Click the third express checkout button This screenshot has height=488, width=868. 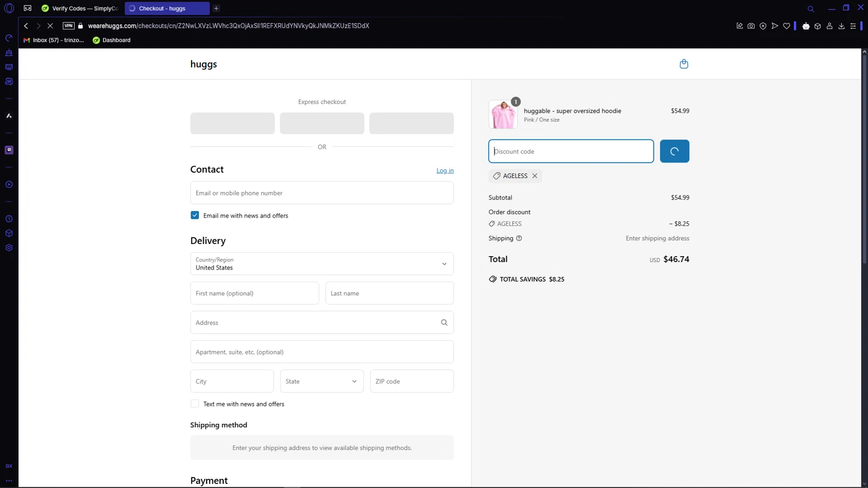411,123
